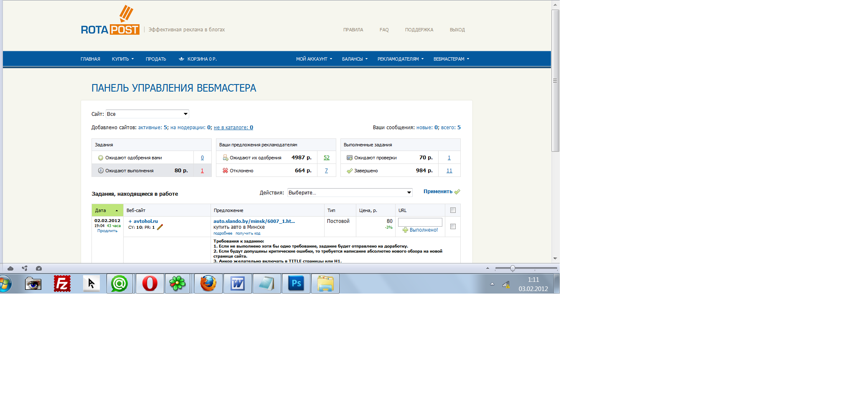This screenshot has height=414, width=868.
Task: Open the ПОДДЕРЖКА page
Action: [x=419, y=30]
